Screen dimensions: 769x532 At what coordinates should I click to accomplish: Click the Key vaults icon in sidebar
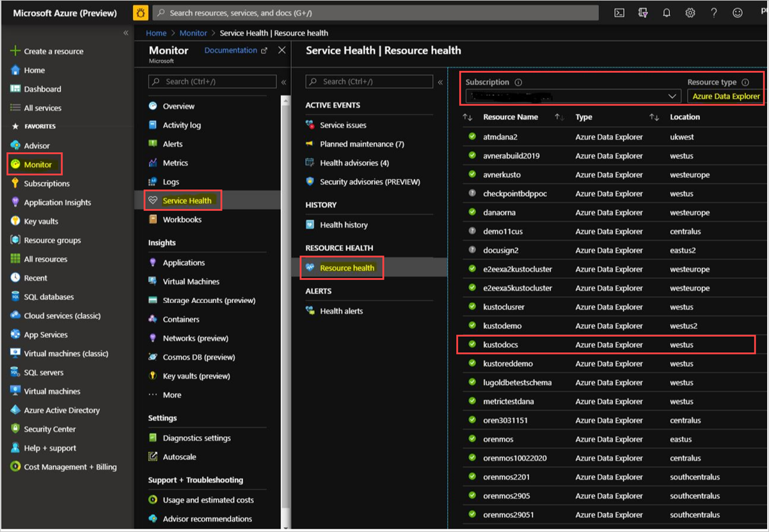(15, 221)
